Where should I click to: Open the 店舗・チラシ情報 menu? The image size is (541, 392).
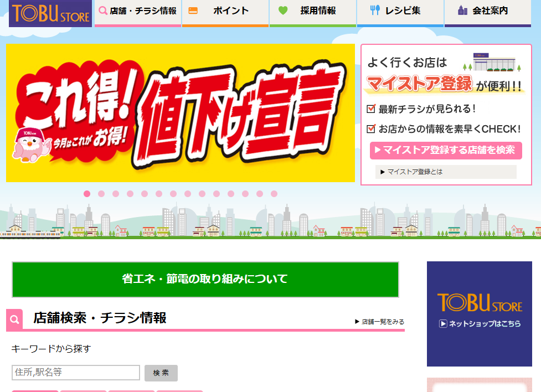pyautogui.click(x=138, y=13)
